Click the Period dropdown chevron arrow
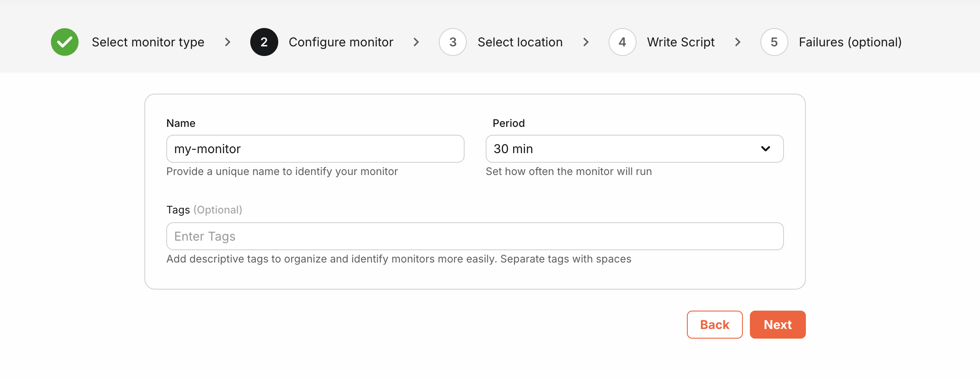 (x=766, y=149)
